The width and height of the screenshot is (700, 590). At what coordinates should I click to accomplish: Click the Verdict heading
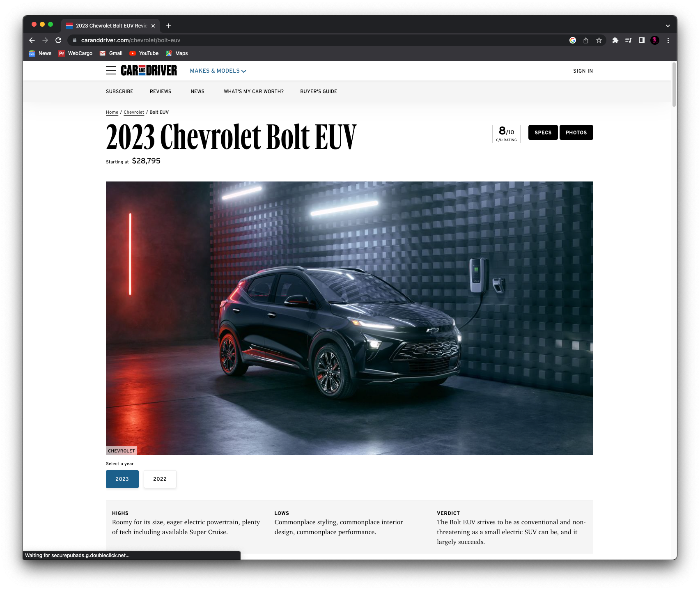pyautogui.click(x=448, y=513)
